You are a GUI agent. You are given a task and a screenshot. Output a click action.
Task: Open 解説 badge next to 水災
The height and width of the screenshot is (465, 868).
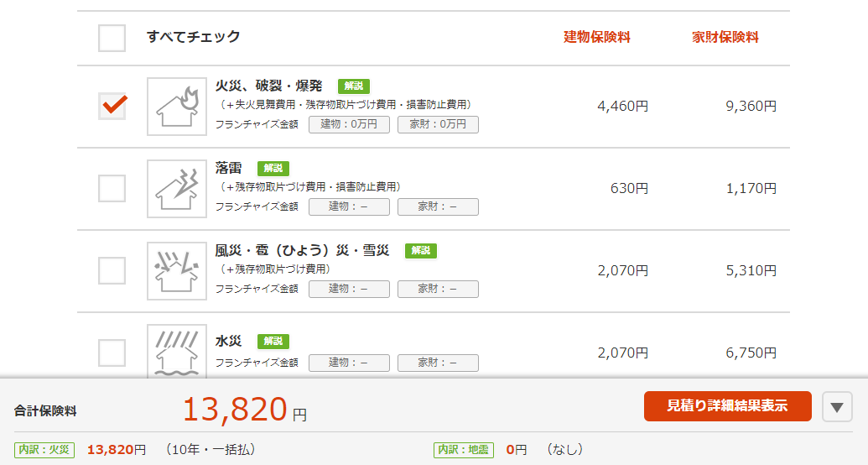pos(273,341)
